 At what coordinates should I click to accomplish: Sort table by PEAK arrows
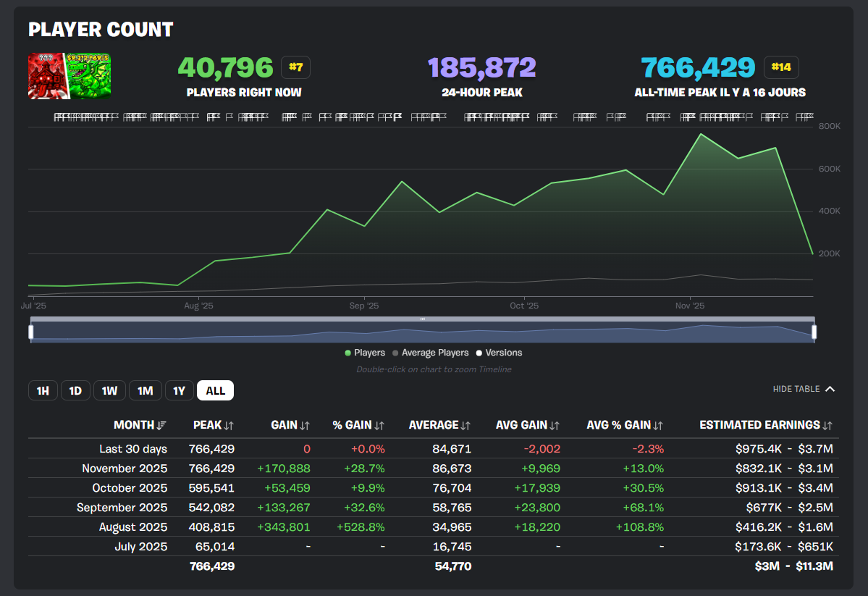point(229,426)
